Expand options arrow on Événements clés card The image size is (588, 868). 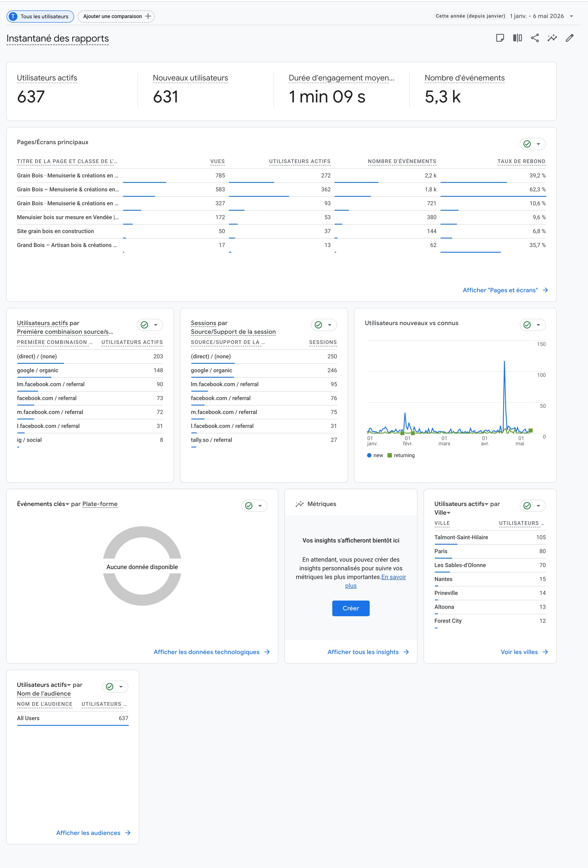[x=260, y=506]
